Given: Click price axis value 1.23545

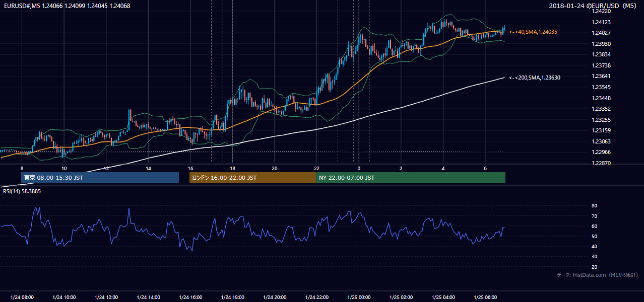Looking at the screenshot, I should tap(601, 87).
